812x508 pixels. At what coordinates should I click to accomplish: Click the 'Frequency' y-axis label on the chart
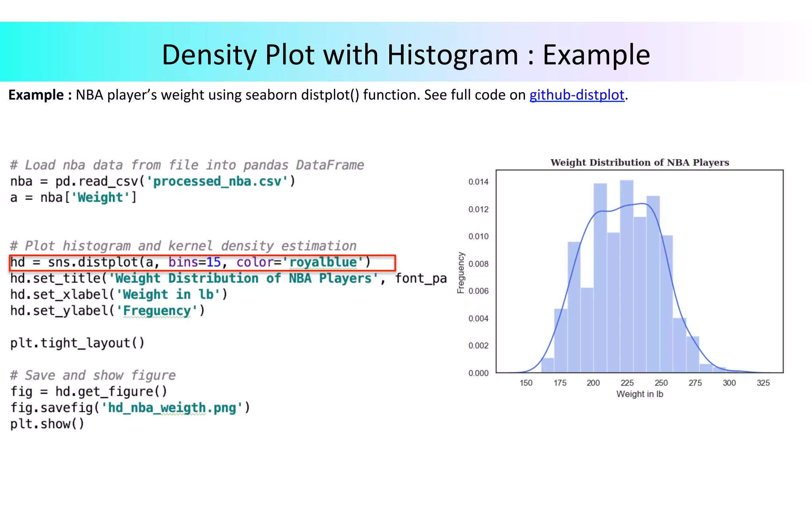click(x=460, y=273)
